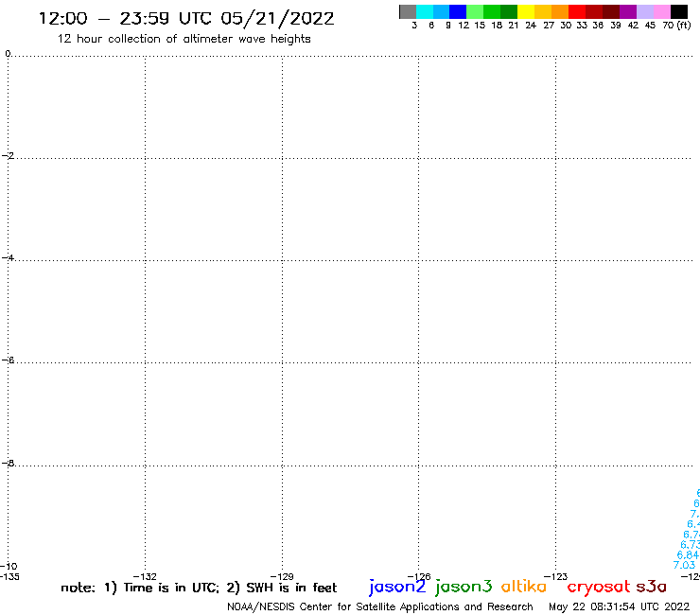
Task: Click longitude label -129
Action: click(282, 576)
